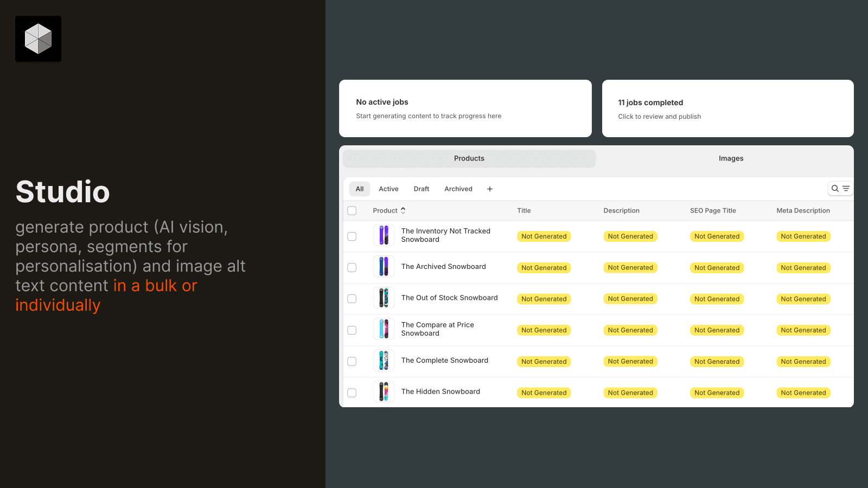Click SEO Page Title badge for Hidden Snowboard
The height and width of the screenshot is (488, 868).
(x=717, y=393)
